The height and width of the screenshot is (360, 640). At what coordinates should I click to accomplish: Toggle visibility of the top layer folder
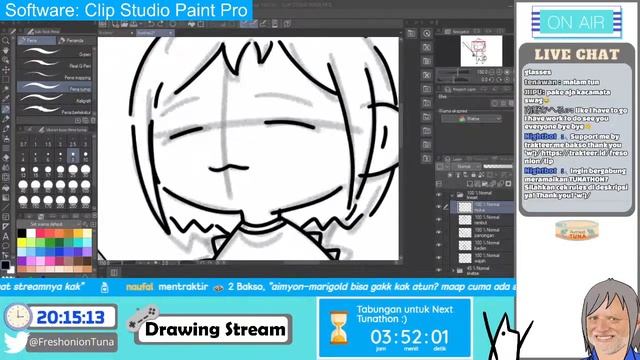[439, 195]
